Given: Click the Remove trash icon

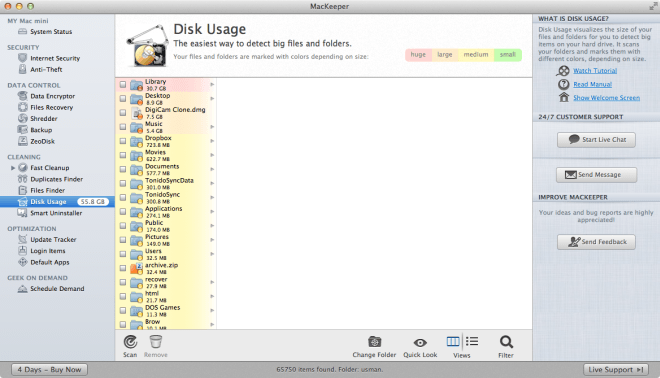Looking at the screenshot, I should point(156,342).
